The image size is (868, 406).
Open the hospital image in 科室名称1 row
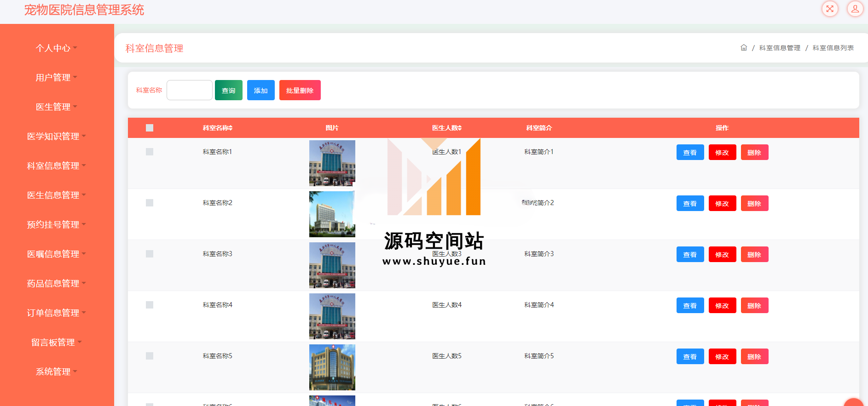pos(332,163)
